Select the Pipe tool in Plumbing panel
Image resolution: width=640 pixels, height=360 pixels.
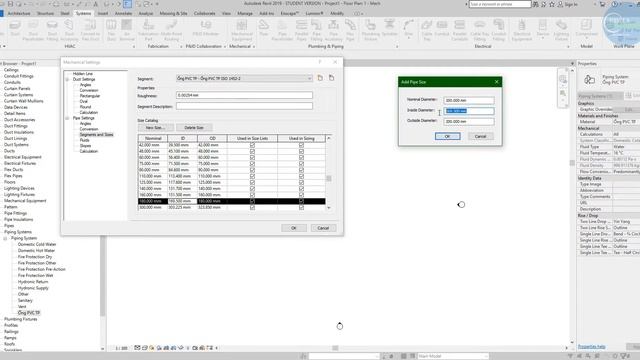264,29
